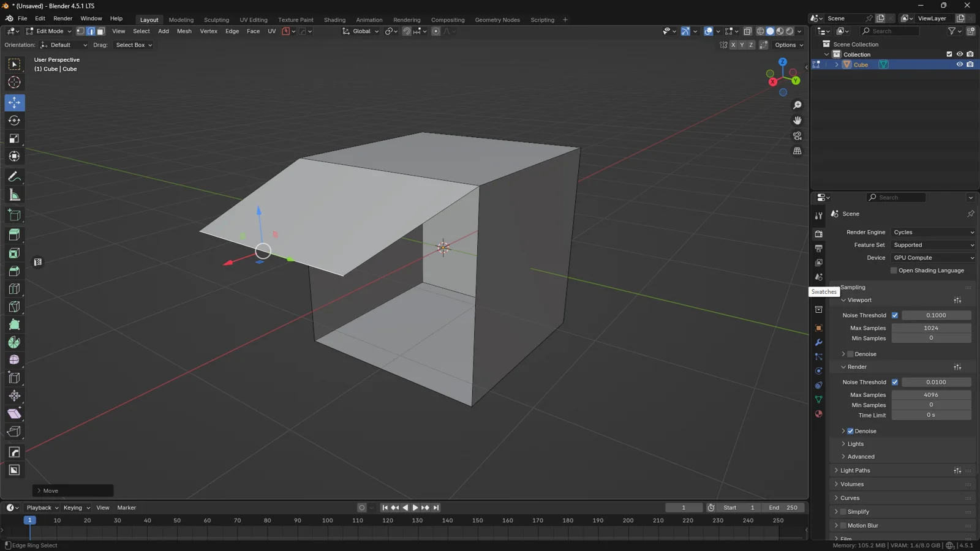This screenshot has width=980, height=551.
Task: Select the Rip Region tool
Action: pos(14,432)
